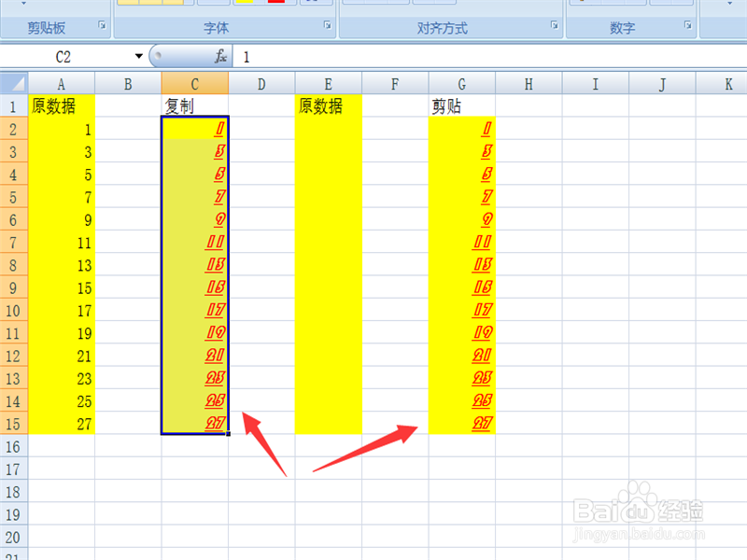747x560 pixels.
Task: Select column D header
Action: click(261, 84)
